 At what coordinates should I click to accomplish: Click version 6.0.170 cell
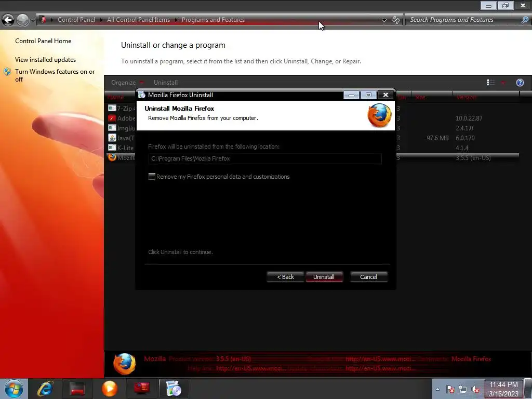465,138
